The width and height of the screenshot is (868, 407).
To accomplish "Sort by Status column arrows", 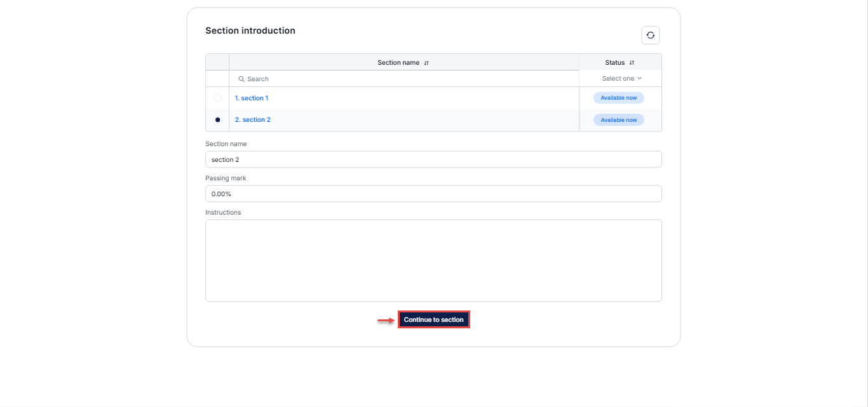I will click(632, 63).
